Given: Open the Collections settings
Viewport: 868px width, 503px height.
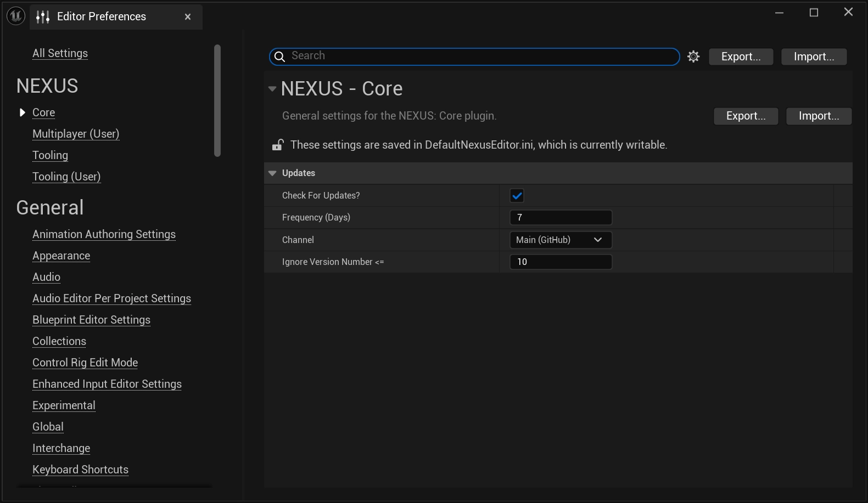Looking at the screenshot, I should tap(59, 341).
